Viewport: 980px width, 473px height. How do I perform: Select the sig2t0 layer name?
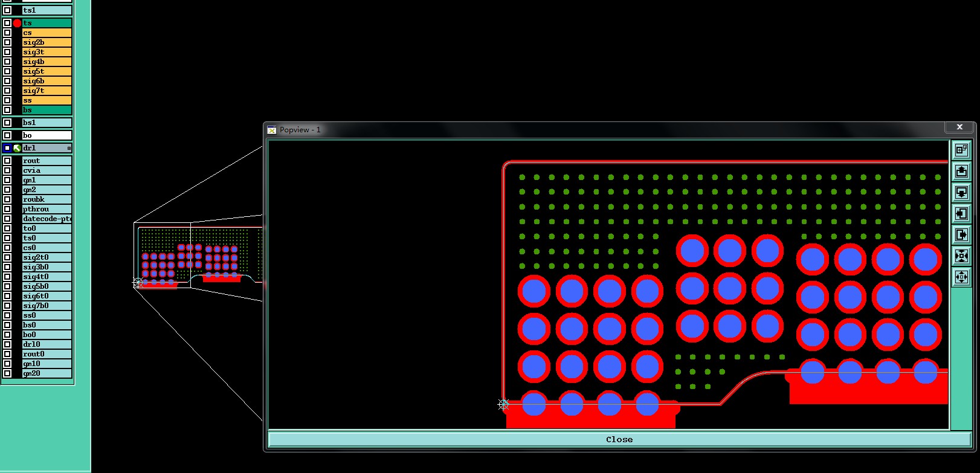[47, 257]
